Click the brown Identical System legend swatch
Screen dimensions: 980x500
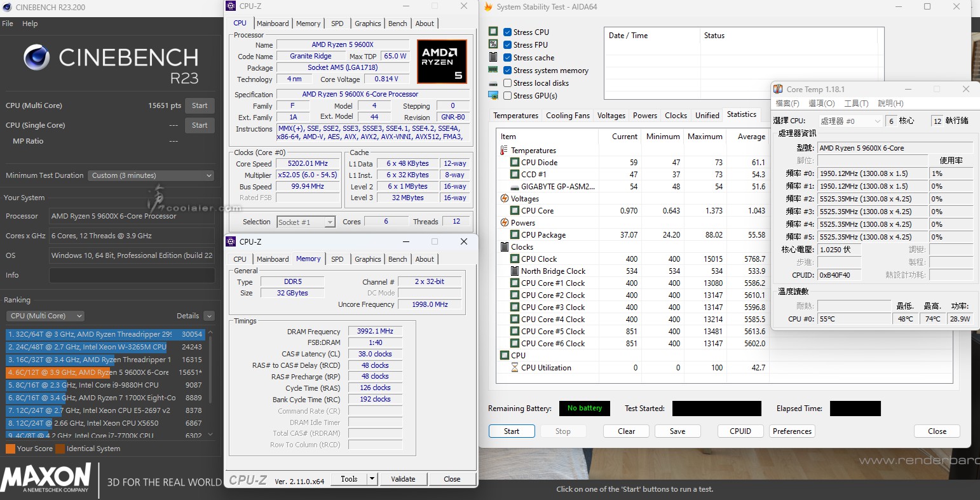[x=60, y=449]
